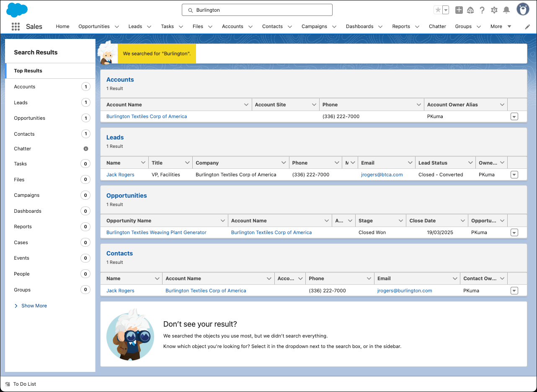Click the Accounts section heading link
Screen dimensions: 537x392
[120, 80]
